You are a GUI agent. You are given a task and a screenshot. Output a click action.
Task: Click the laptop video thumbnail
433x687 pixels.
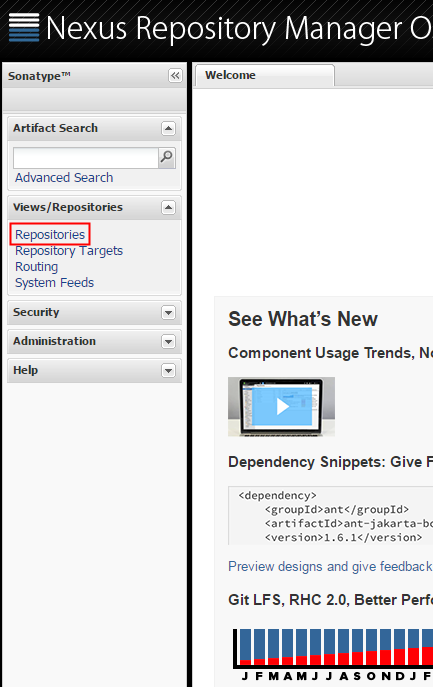tap(281, 407)
